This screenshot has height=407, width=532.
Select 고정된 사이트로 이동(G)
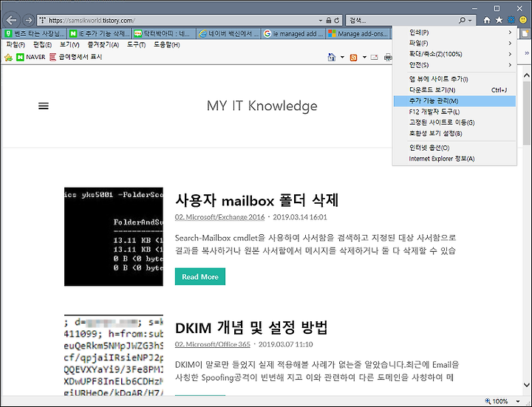(x=454, y=123)
